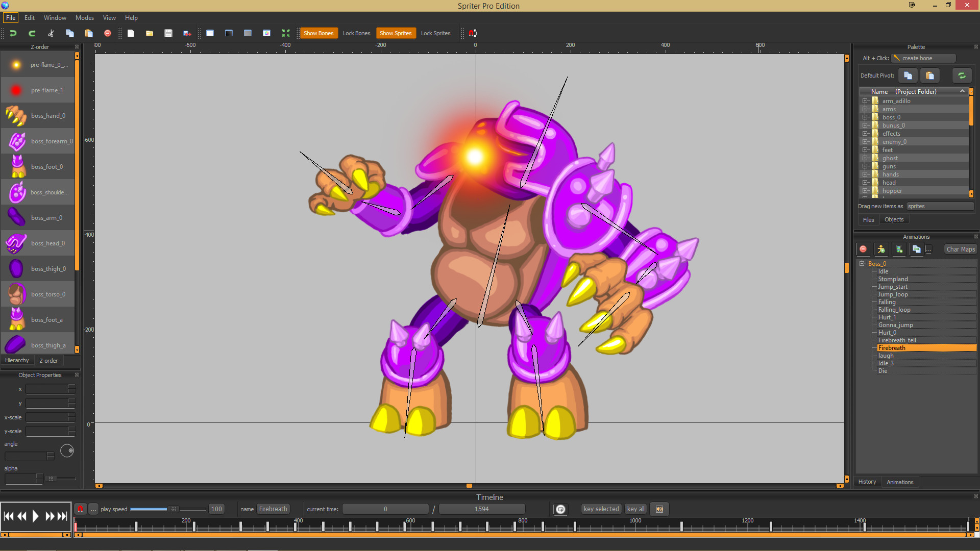Enable Lock Bones mode

click(356, 33)
